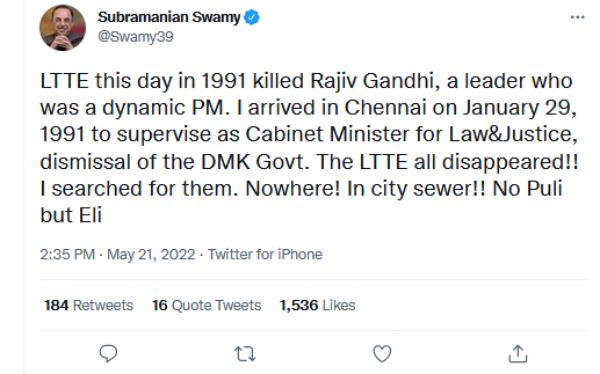Click the line starting 'I searched for them'
Screen dimensions: 600x374
tap(301, 188)
